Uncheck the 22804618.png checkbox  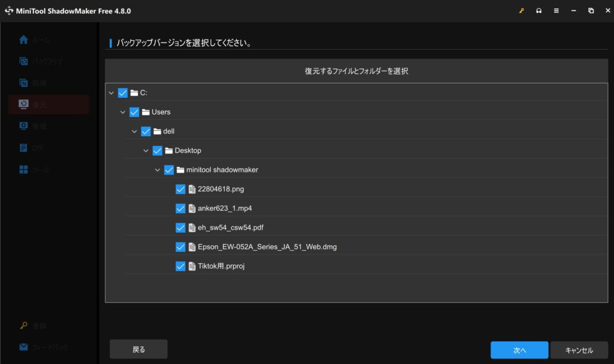180,189
